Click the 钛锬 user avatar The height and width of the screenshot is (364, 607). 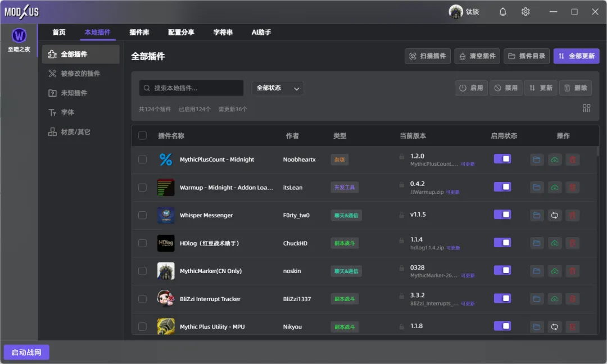[x=456, y=12]
